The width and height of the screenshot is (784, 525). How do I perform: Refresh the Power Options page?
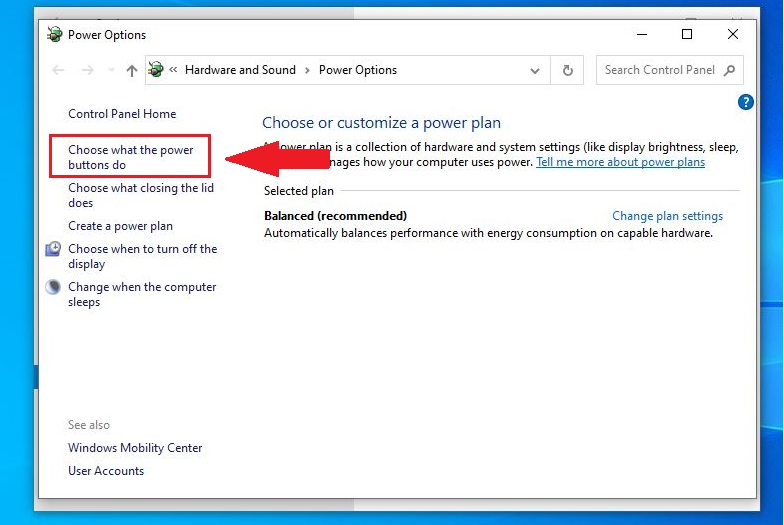[568, 70]
